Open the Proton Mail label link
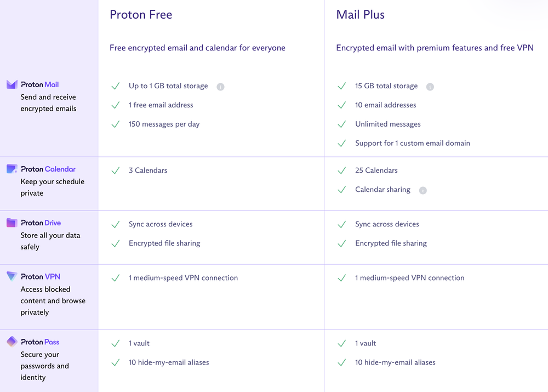 (x=39, y=84)
